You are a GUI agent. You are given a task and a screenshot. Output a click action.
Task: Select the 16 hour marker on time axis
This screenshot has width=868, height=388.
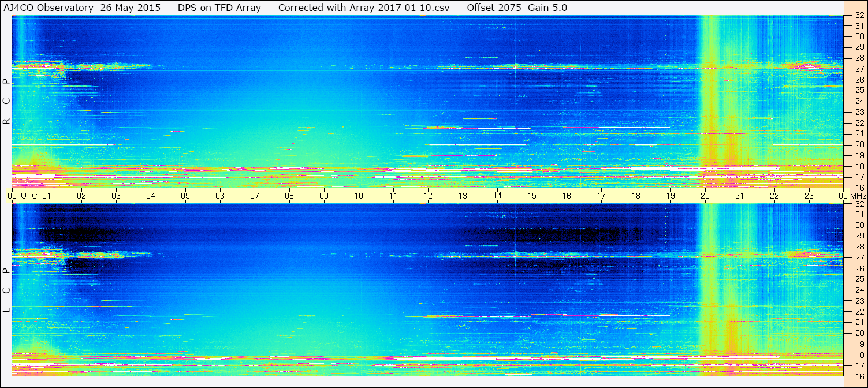coord(567,196)
